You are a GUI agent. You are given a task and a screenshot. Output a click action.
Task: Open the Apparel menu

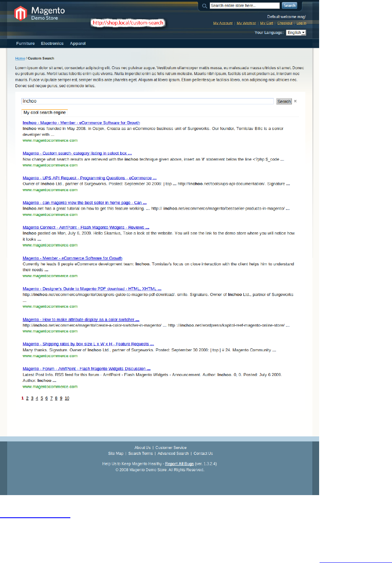(x=78, y=44)
